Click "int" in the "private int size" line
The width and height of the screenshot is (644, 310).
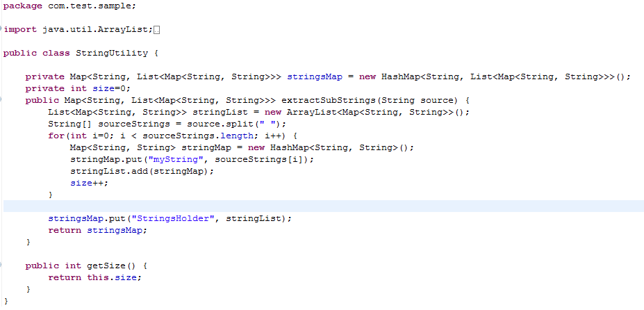tap(79, 88)
